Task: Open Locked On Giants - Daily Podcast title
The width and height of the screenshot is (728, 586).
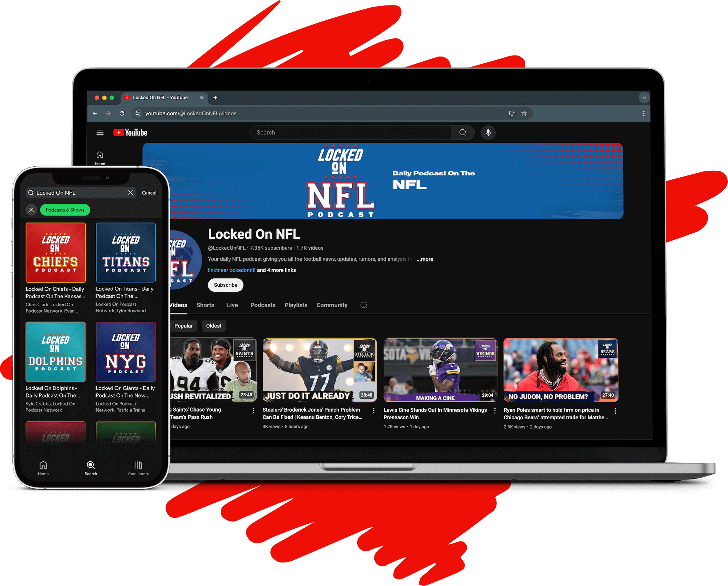Action: [x=125, y=392]
